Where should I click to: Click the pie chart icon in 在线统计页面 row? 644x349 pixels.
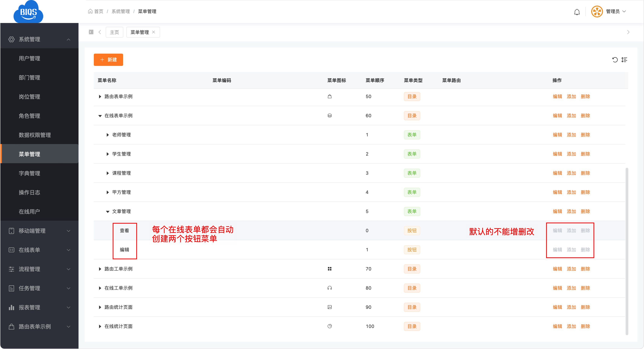coord(329,326)
